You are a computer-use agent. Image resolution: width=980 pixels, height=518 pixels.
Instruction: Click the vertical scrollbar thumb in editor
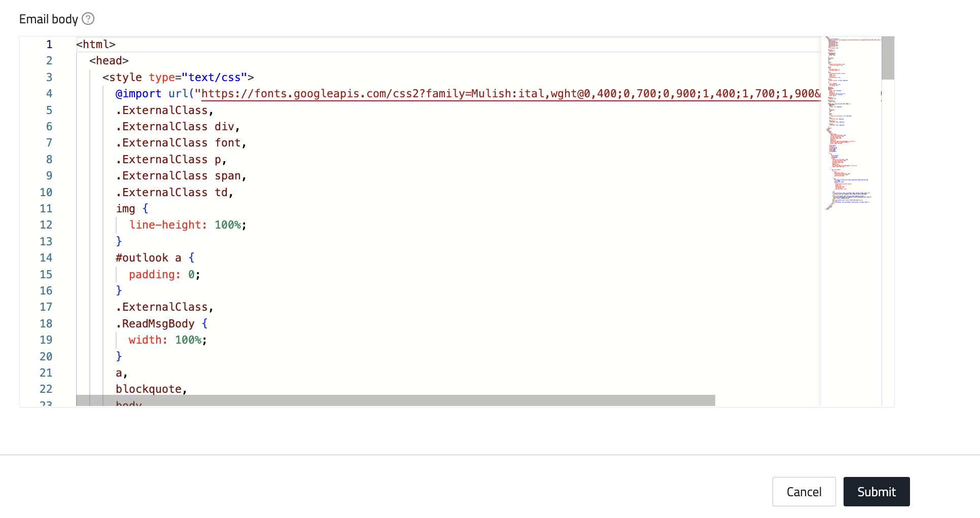[888, 58]
